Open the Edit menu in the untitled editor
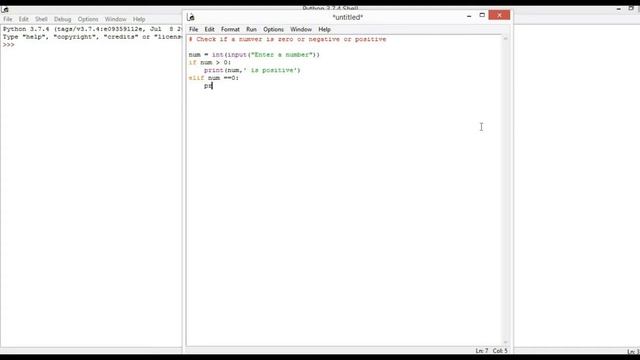 pyautogui.click(x=209, y=29)
